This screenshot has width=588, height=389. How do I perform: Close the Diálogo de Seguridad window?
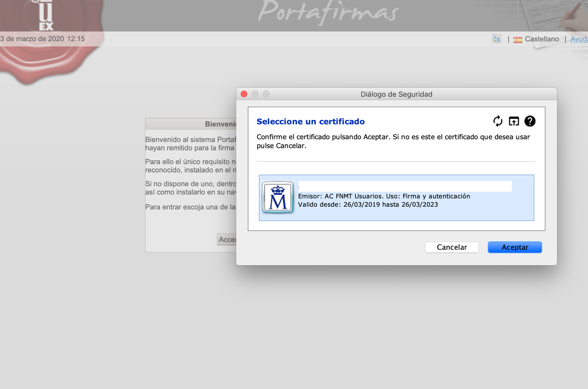[x=244, y=94]
